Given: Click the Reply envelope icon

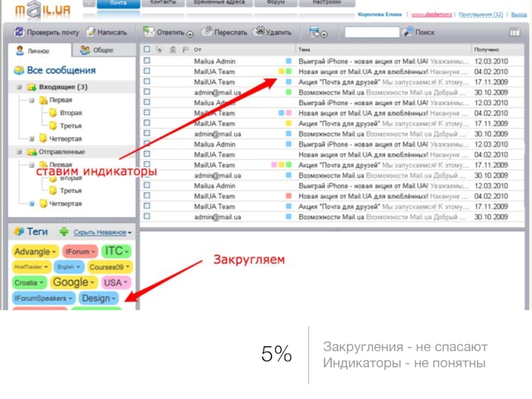Looking at the screenshot, I should click(148, 31).
